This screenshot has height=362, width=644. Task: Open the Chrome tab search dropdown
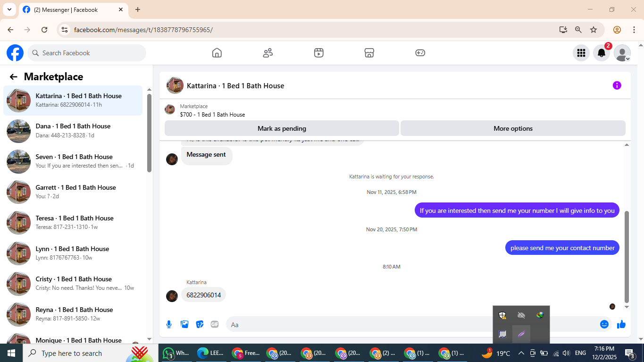point(9,9)
